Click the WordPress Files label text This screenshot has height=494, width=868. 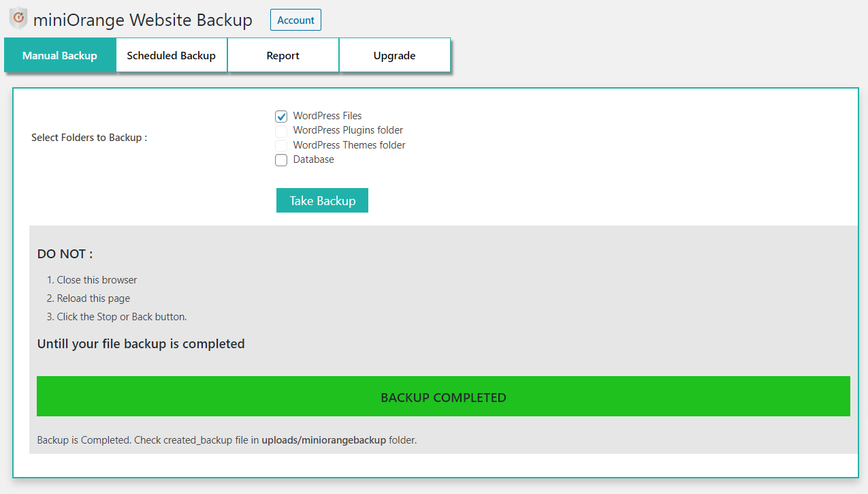327,116
